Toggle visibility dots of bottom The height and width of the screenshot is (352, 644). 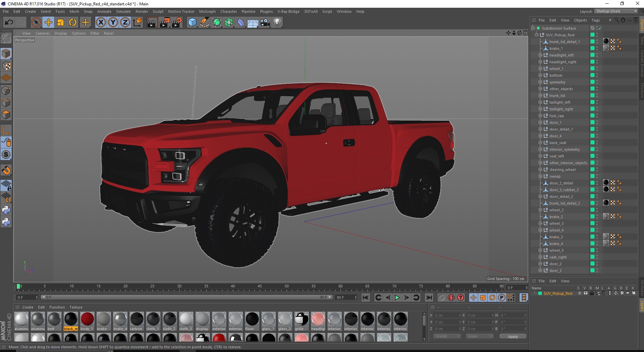tap(597, 75)
